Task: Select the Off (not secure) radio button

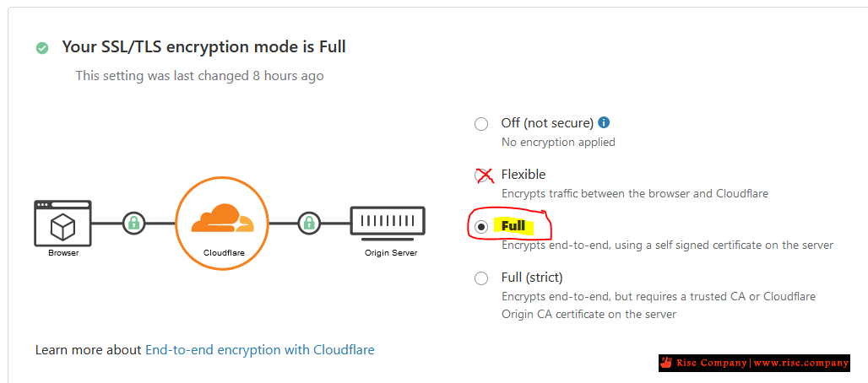Action: pyautogui.click(x=481, y=124)
